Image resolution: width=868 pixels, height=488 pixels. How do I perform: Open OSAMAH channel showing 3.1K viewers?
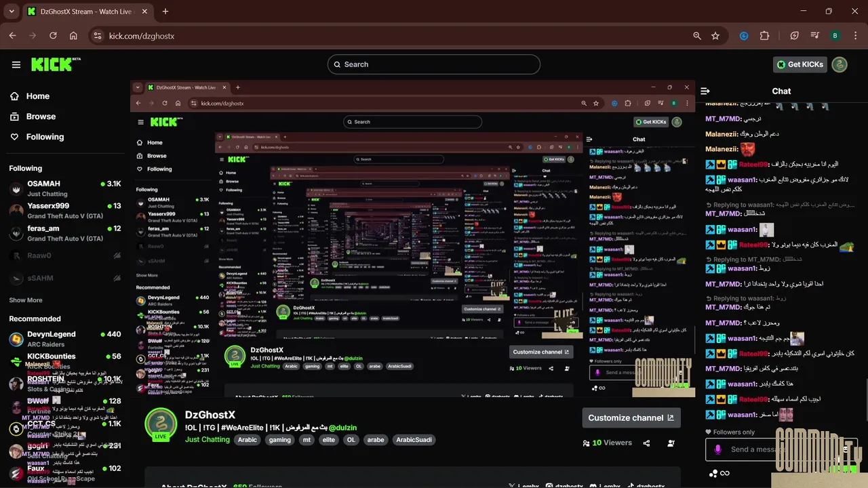65,188
